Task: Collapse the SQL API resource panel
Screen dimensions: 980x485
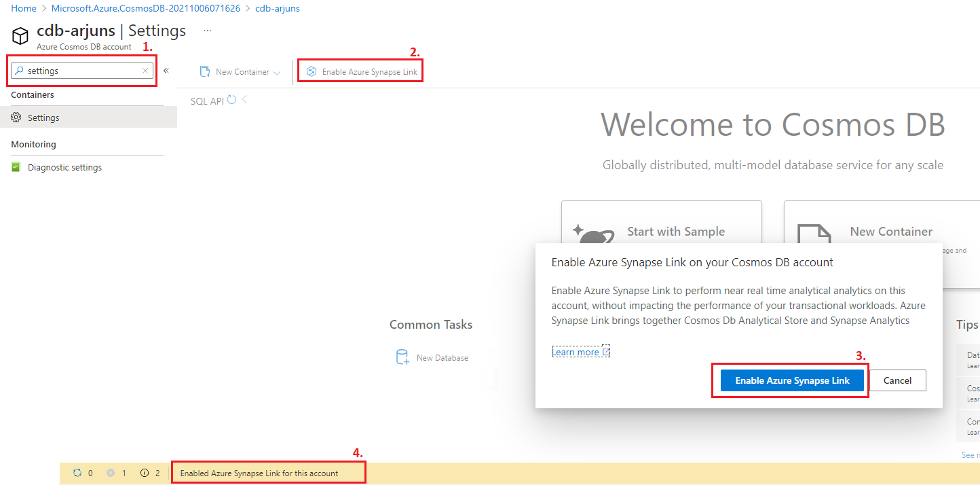Action: coord(244,100)
